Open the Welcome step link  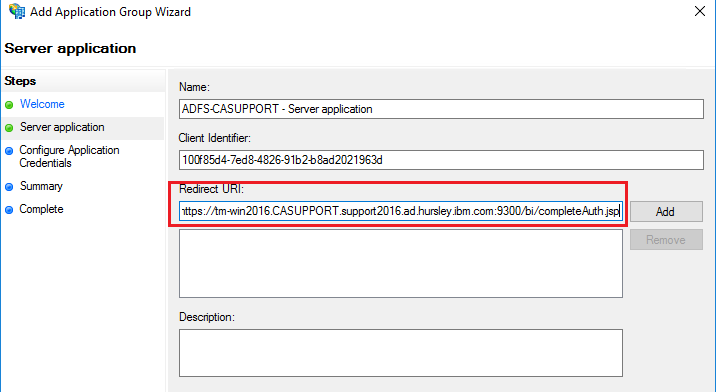coord(42,104)
